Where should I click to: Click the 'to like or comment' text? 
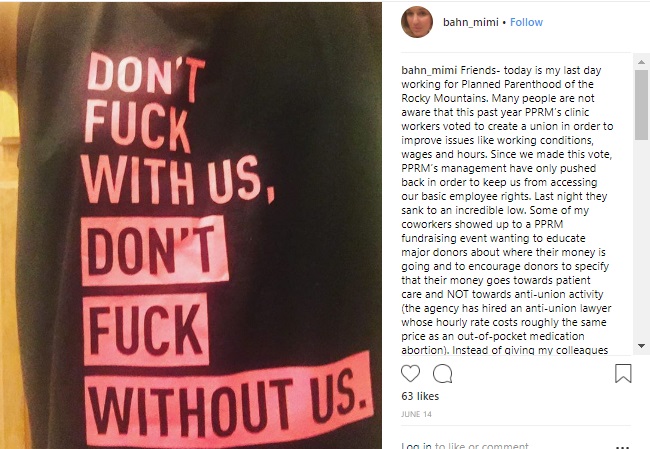click(482, 446)
